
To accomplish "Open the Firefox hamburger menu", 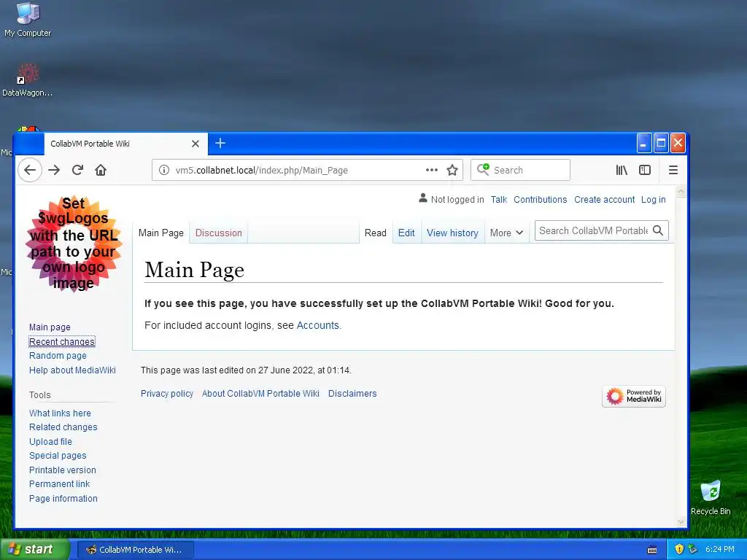I will [673, 170].
